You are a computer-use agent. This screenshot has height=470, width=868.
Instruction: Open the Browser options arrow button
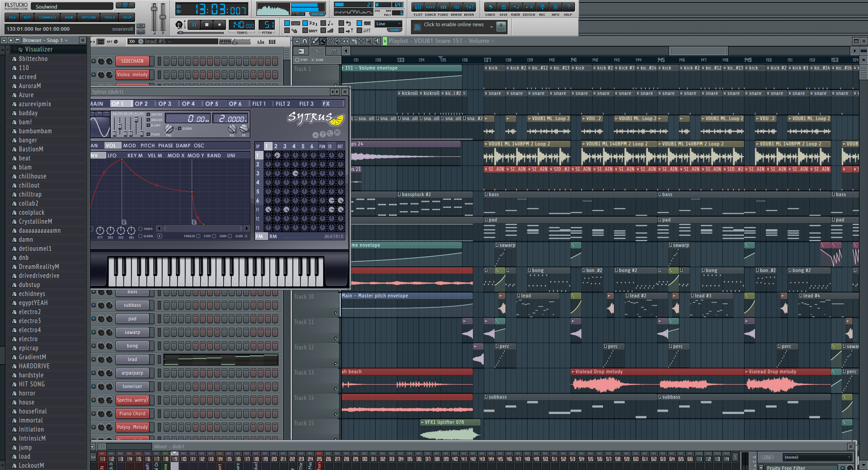pos(4,40)
